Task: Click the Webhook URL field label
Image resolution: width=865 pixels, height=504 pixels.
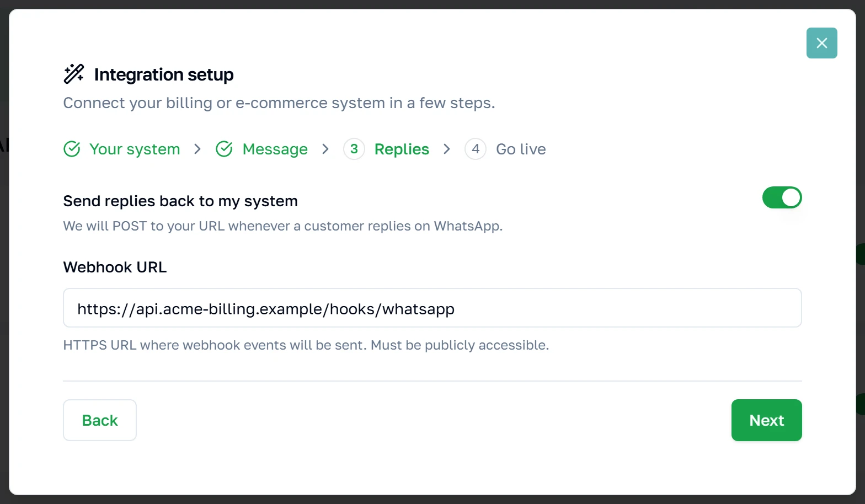Action: click(115, 267)
